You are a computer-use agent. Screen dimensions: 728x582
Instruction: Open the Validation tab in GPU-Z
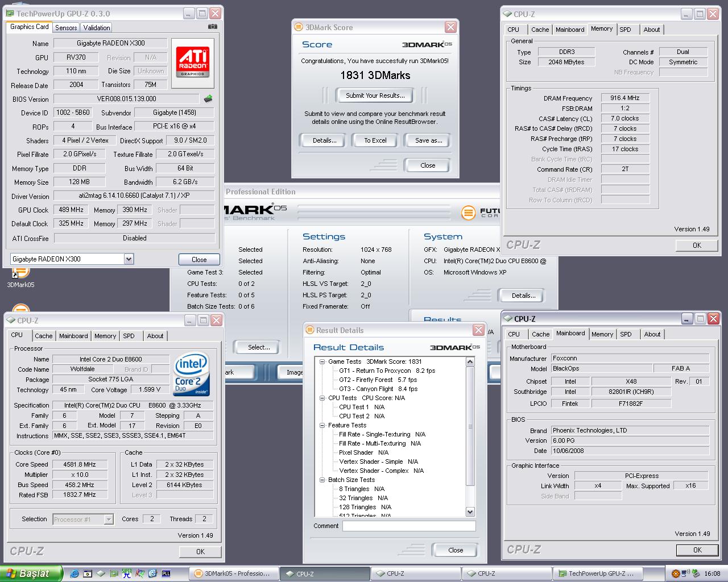pyautogui.click(x=97, y=27)
